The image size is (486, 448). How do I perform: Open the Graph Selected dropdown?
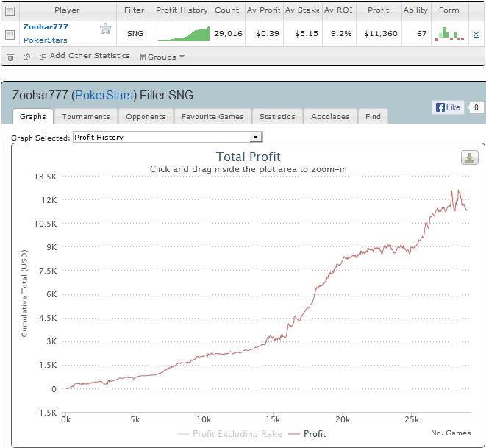point(168,137)
